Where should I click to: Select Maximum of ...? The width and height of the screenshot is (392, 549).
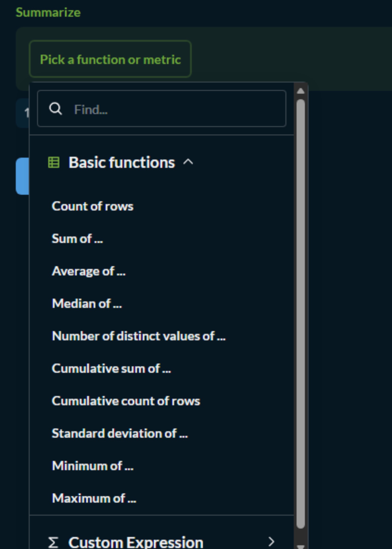(x=94, y=498)
